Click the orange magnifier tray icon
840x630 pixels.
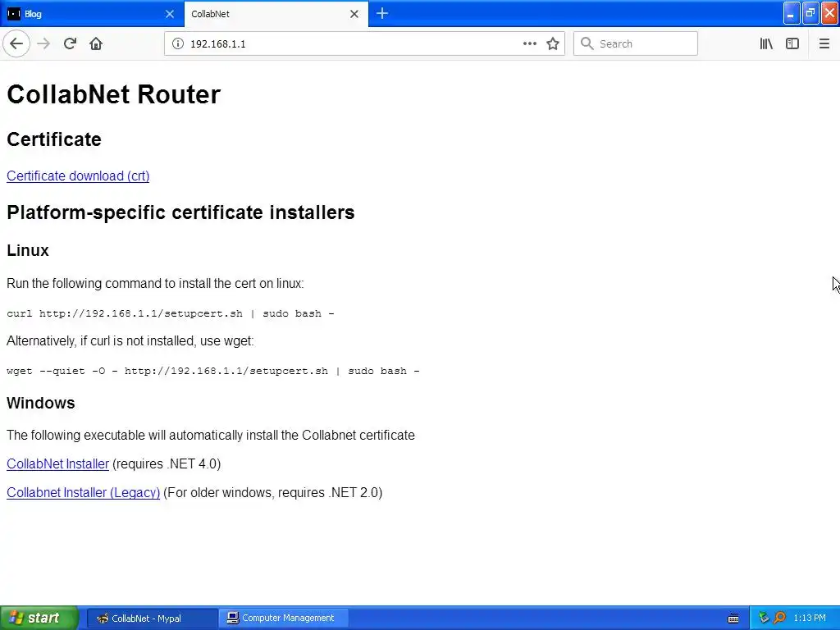coord(779,618)
